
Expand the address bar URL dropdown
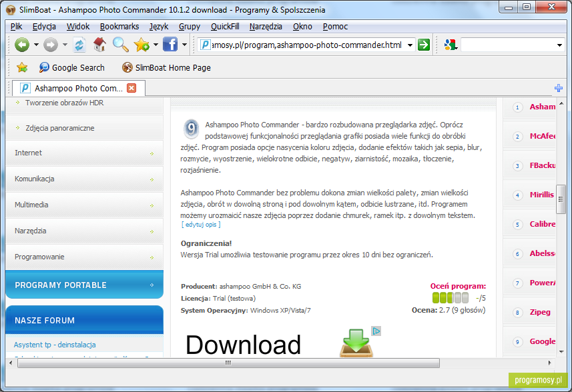click(410, 45)
